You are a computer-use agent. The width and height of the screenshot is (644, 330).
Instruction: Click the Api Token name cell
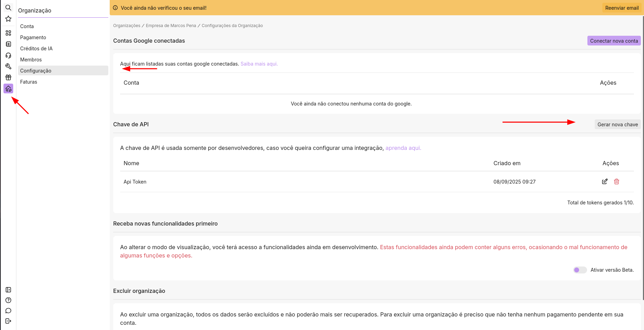(135, 182)
